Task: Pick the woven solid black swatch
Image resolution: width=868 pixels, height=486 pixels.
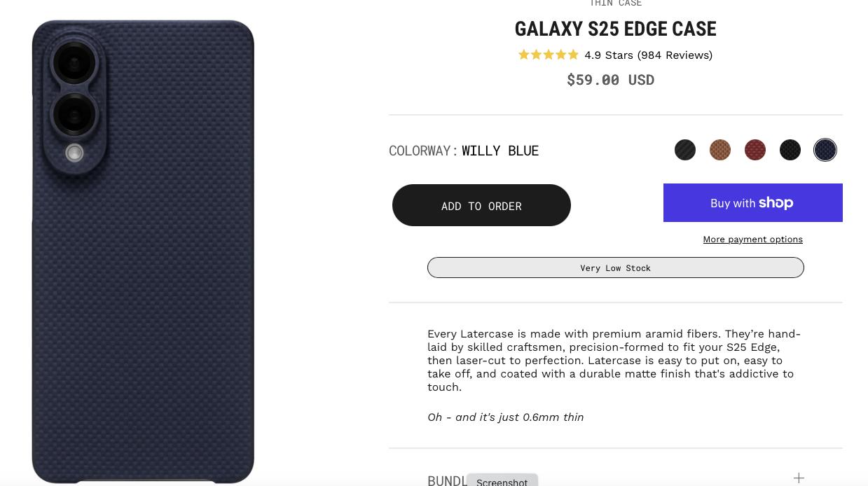Action: (x=790, y=150)
